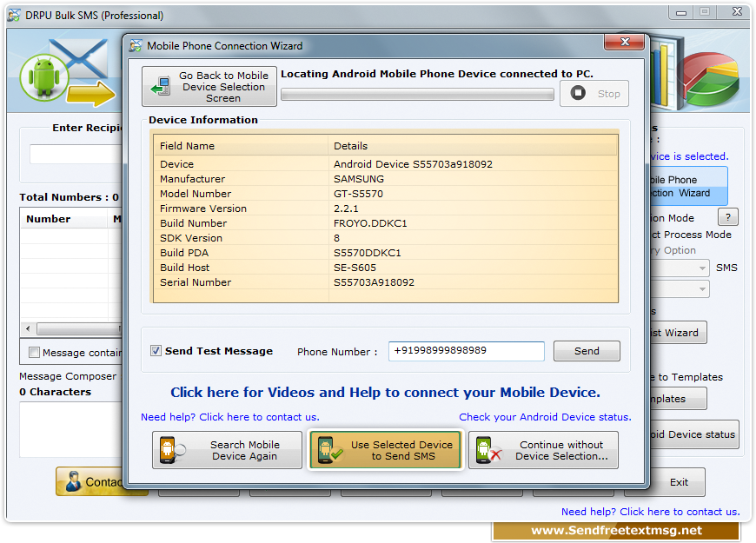The height and width of the screenshot is (543, 756).
Task: Select the Firmware Version value 2.2.1
Action: pos(346,209)
